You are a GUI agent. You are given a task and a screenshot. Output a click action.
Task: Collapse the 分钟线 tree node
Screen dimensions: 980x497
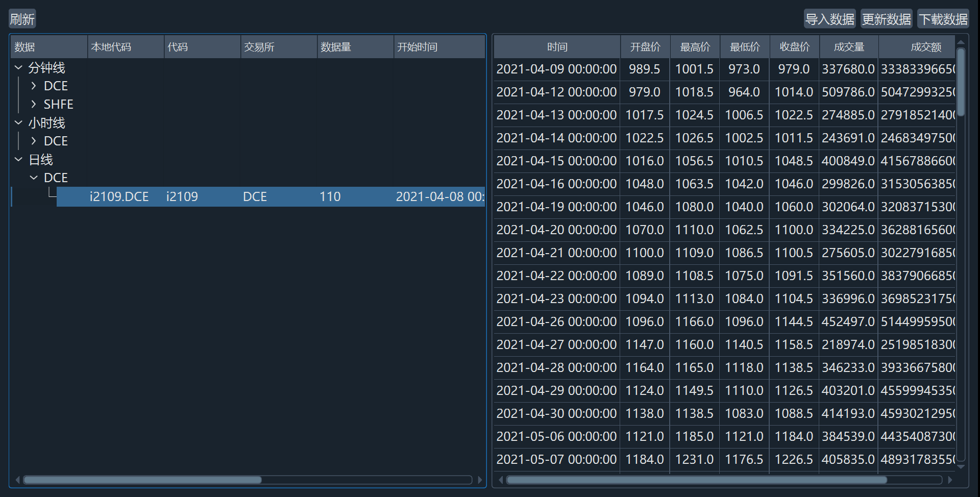coord(19,67)
